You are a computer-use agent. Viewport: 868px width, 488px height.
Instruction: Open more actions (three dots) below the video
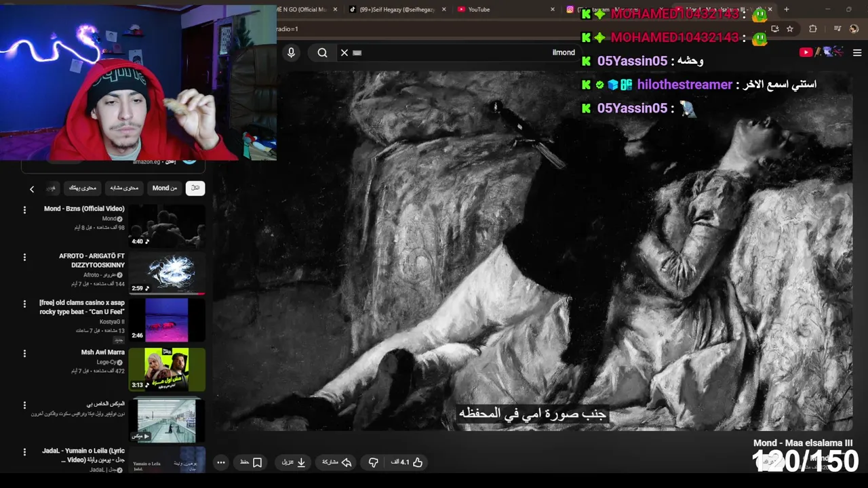click(221, 462)
